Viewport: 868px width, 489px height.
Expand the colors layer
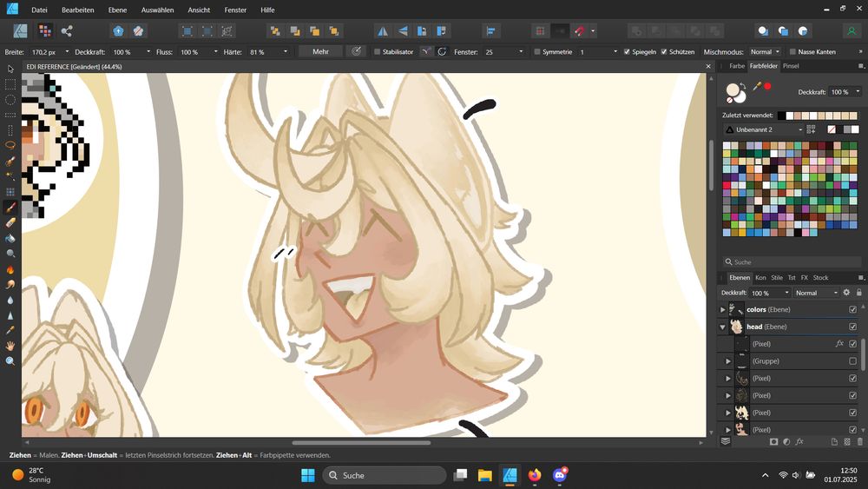pyautogui.click(x=722, y=309)
